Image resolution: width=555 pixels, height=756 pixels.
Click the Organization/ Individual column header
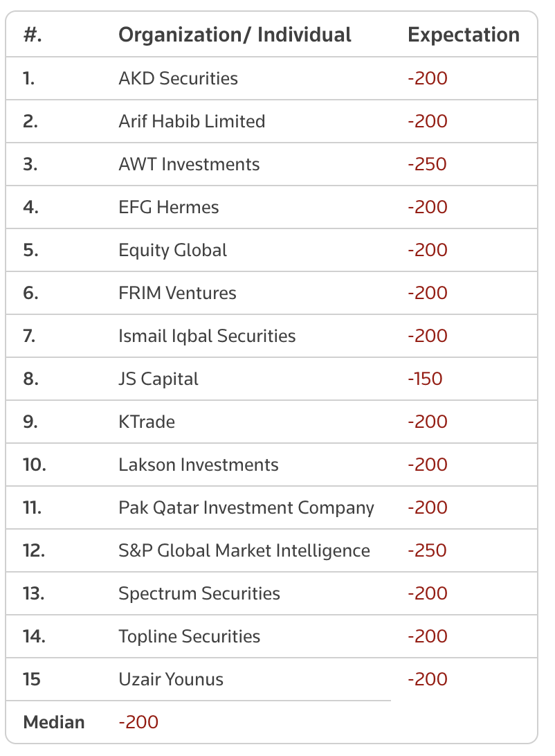click(235, 35)
